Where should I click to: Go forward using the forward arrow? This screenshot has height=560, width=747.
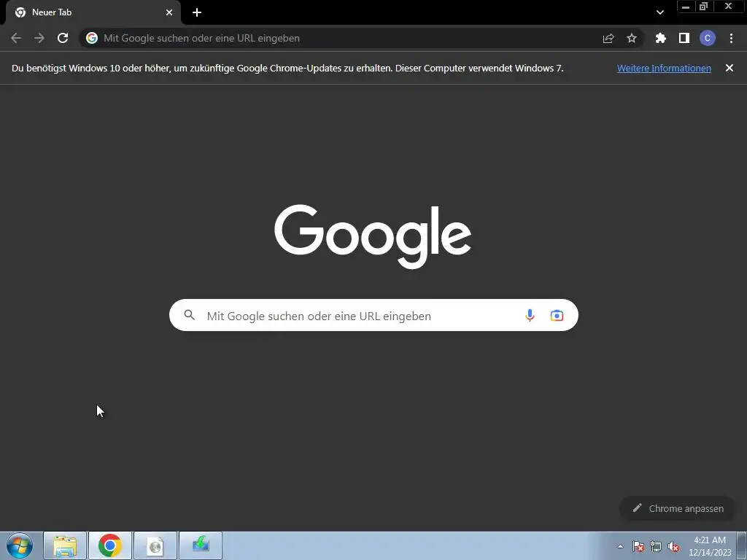[39, 38]
